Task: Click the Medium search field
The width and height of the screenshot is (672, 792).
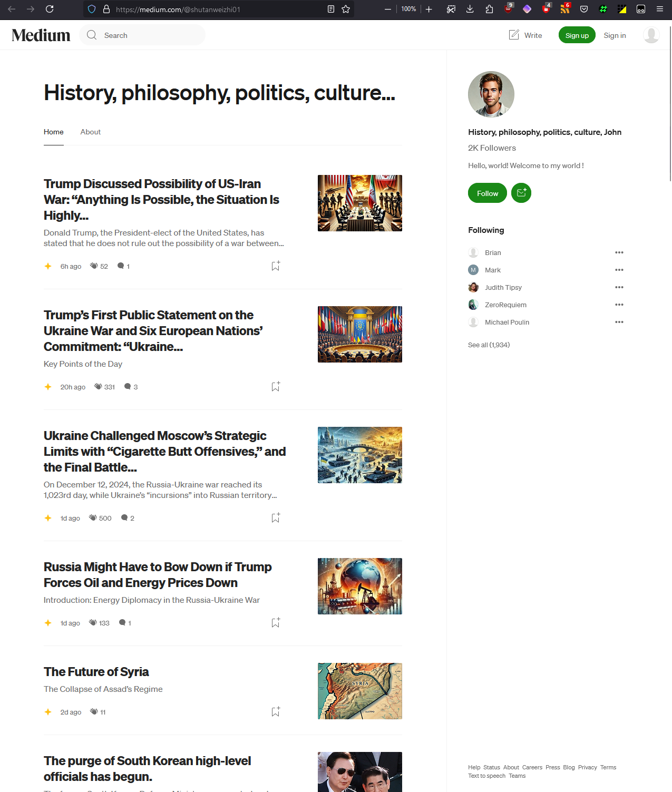Action: tap(142, 35)
